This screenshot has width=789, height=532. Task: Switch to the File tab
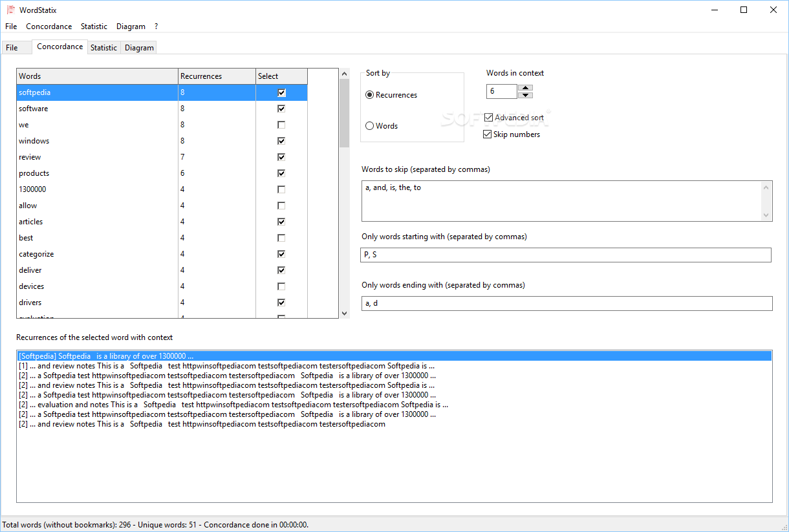tap(16, 47)
